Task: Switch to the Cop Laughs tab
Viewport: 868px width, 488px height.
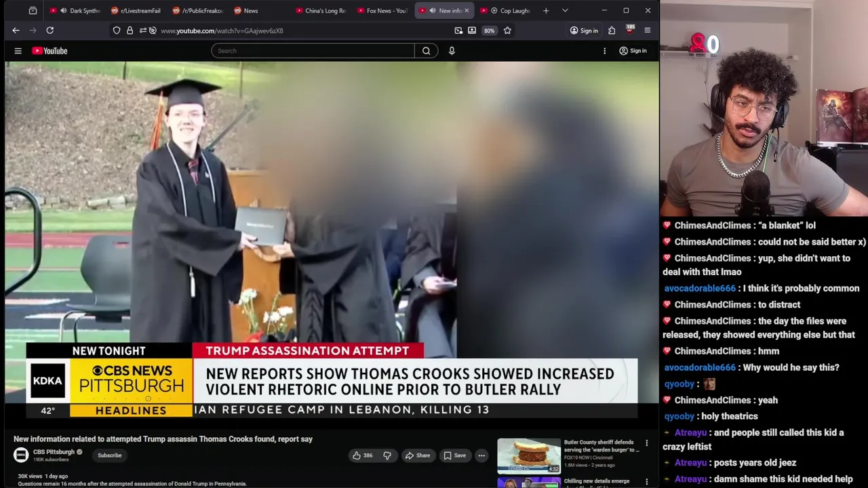Action: 505,11
